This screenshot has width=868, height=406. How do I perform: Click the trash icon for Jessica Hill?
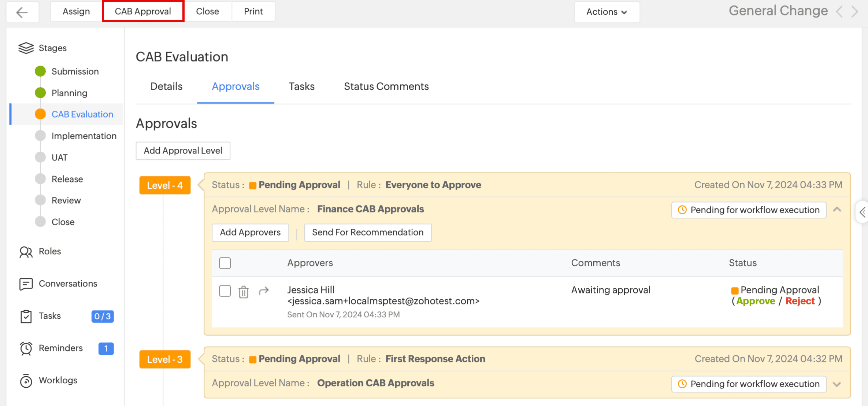(x=244, y=292)
